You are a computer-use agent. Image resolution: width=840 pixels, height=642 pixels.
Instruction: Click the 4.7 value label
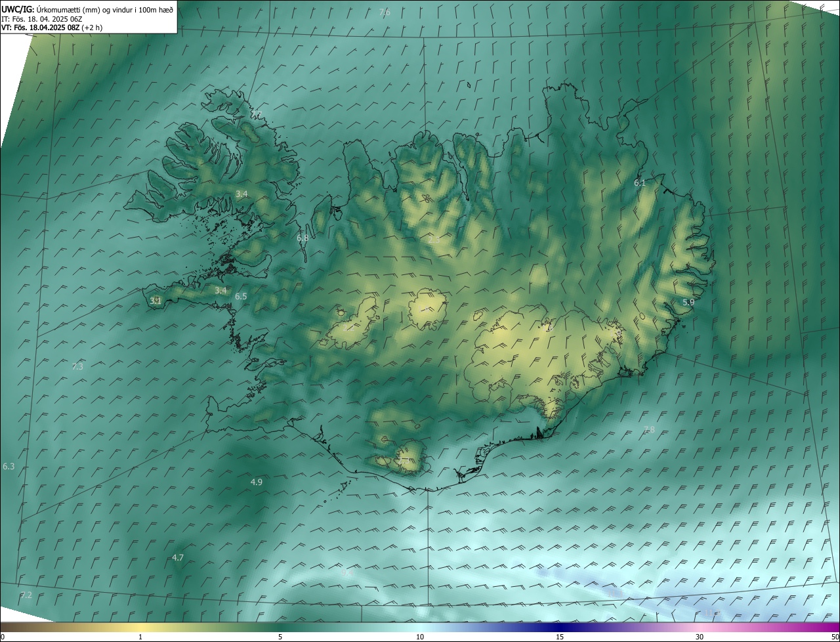178,557
